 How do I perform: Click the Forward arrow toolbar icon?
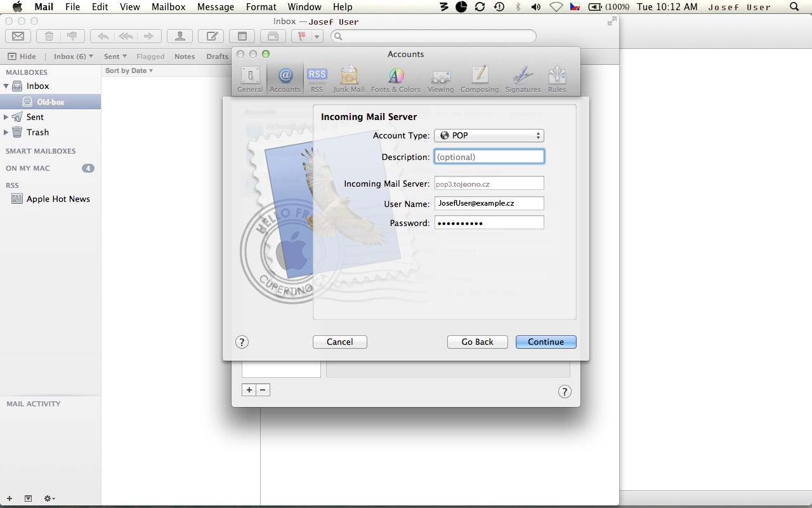[149, 36]
